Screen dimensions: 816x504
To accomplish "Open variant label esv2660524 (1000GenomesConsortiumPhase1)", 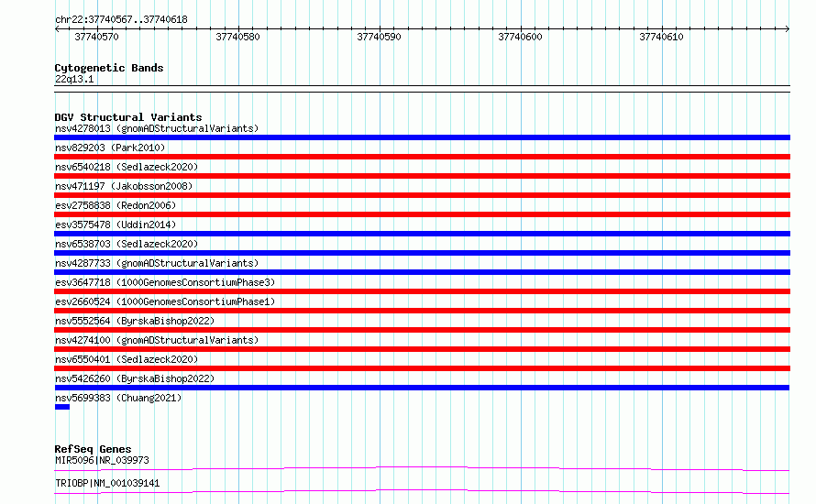I will click(165, 301).
